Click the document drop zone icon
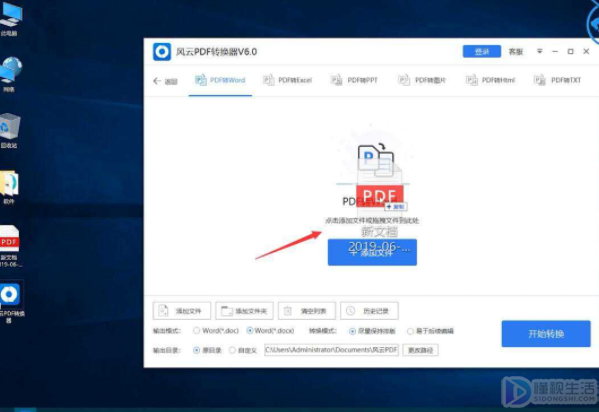 (376, 161)
